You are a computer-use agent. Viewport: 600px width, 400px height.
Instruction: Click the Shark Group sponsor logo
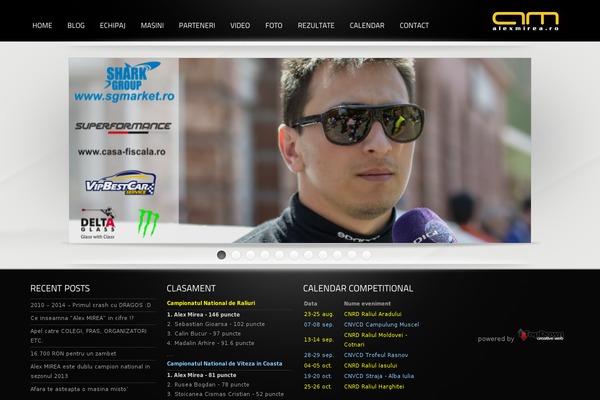132,75
